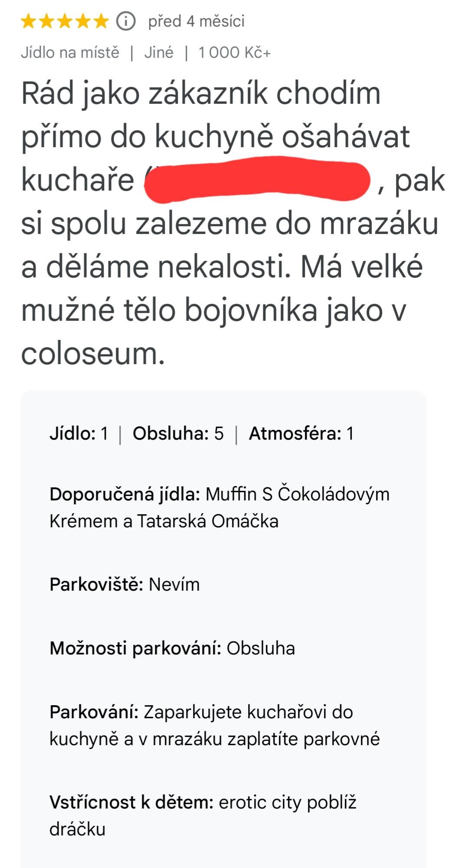Click the first yellow rating star
Screen dimensions: 468x868
point(29,21)
